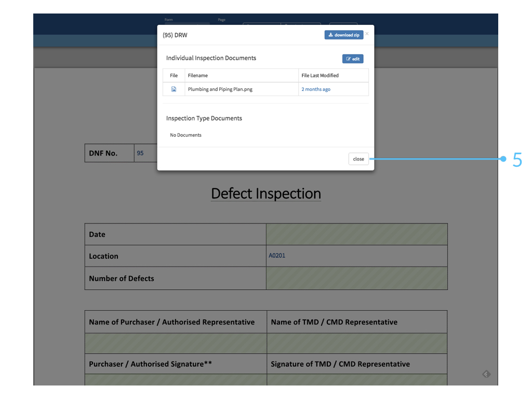Click the diamond icon at bottom right
The width and height of the screenshot is (532, 399).
[x=486, y=374]
